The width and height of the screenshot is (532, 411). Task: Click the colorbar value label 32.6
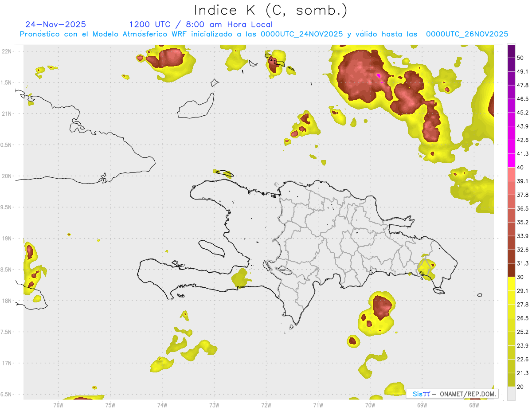(523, 250)
